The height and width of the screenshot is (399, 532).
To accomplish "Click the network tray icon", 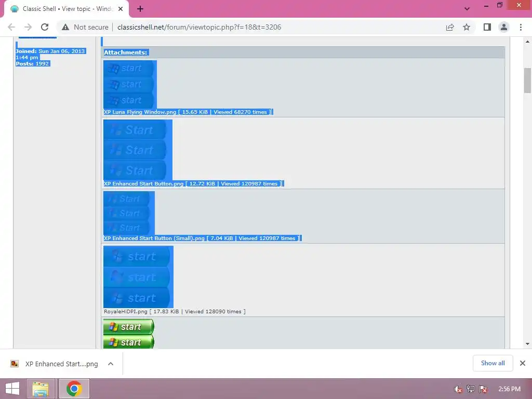I will coord(471,389).
